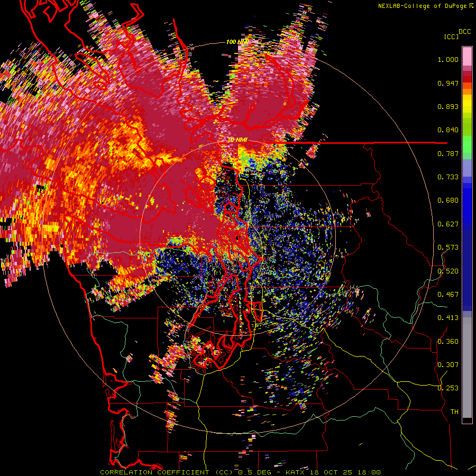Click the 50 NMI range ring label
Screen dimensions: 476x476
(x=237, y=140)
